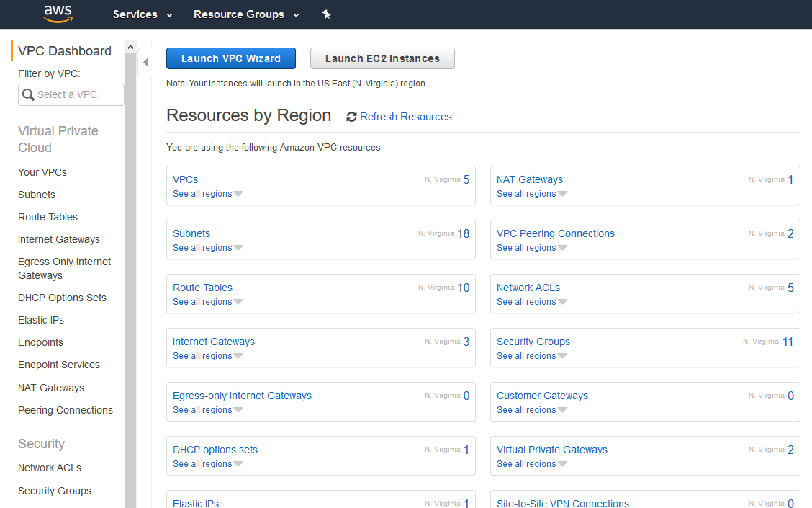Click the pushpin shortcut icon in the top bar
This screenshot has width=812, height=508.
(x=326, y=14)
